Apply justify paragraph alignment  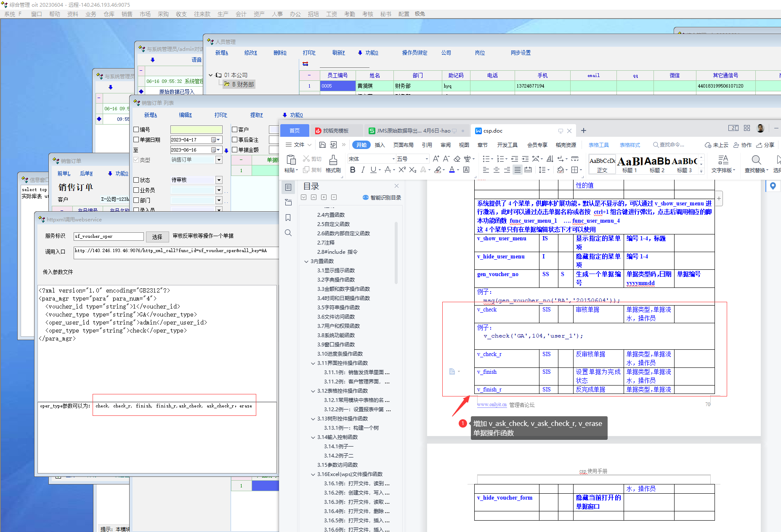click(x=518, y=170)
